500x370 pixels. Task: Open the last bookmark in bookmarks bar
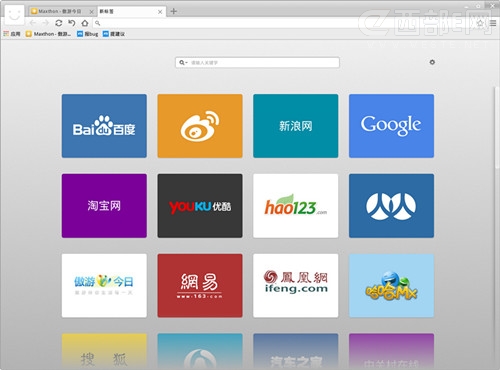pyautogui.click(x=114, y=34)
